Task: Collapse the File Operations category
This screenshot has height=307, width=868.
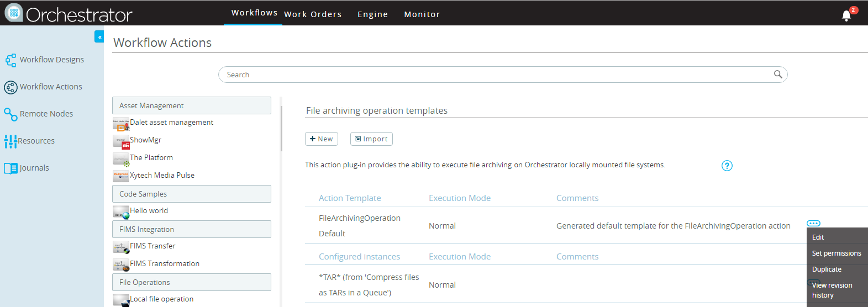Action: [192, 282]
